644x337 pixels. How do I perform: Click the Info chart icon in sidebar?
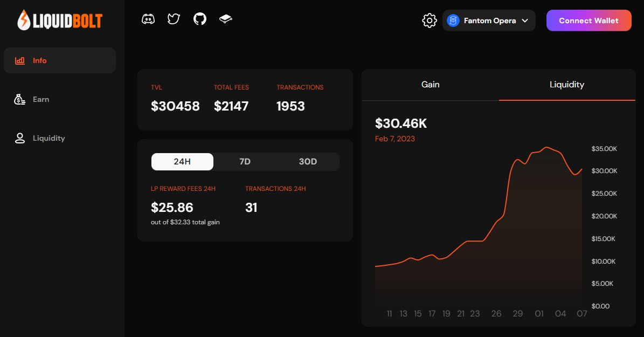click(x=20, y=61)
